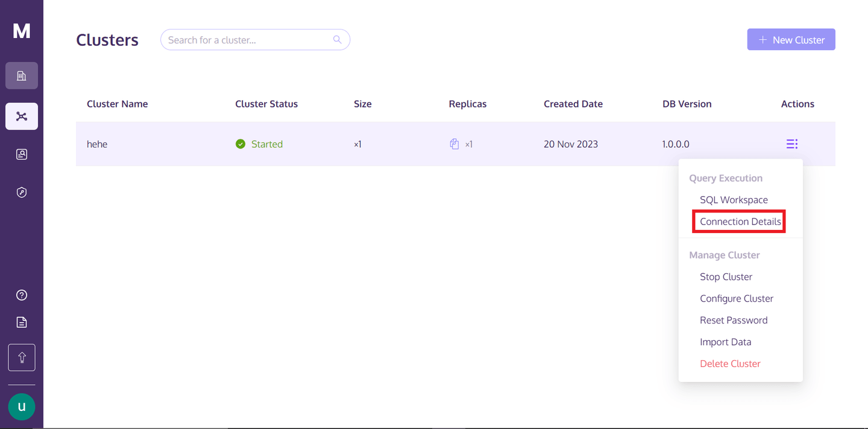Screen dimensions: 868x429
Task: Click the created date '20 Nov 2023'
Action: [x=571, y=144]
